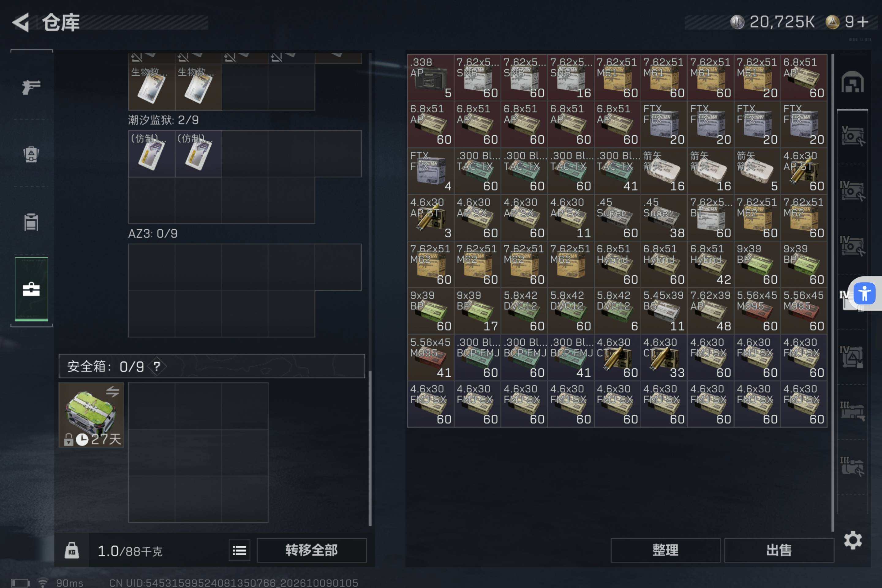Click the 潮汐监狱: 2/9 label
The width and height of the screenshot is (882, 588).
coord(164,120)
